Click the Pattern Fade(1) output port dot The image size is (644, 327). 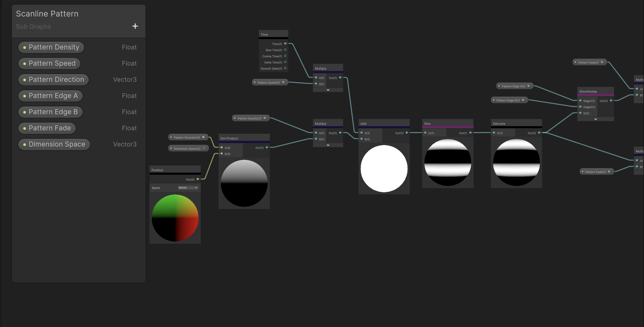coord(602,62)
